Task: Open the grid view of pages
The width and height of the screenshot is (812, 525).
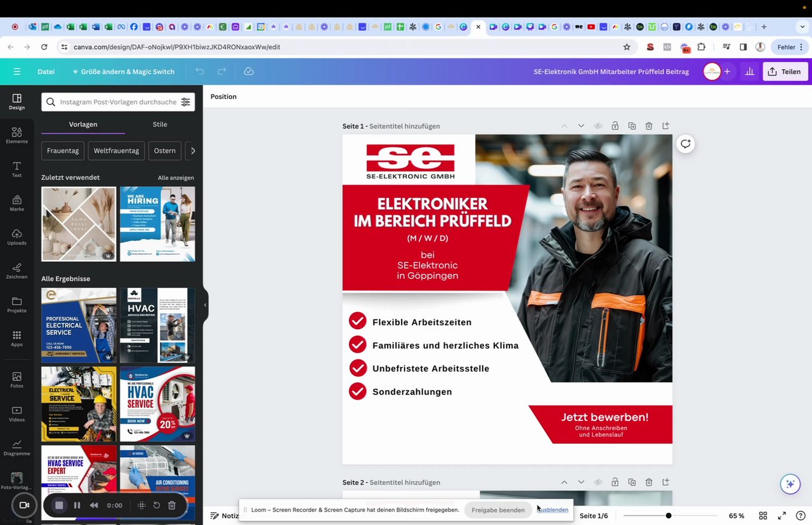Action: click(x=763, y=515)
